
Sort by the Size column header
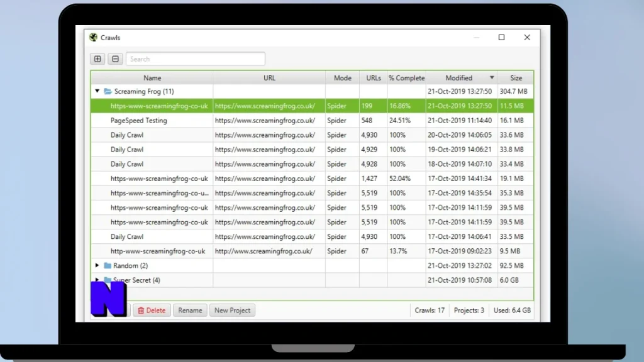516,77
